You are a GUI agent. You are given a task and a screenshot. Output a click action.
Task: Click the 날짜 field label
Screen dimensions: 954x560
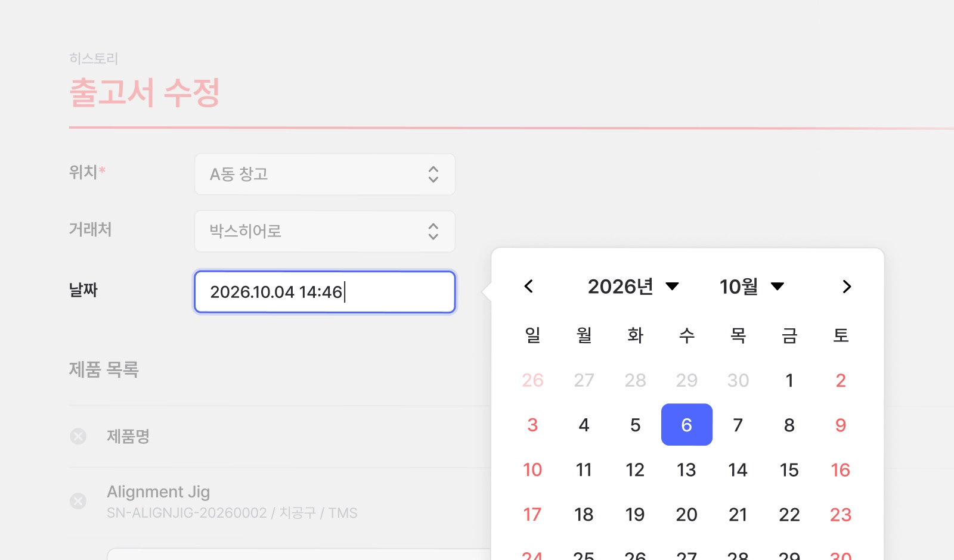83,290
